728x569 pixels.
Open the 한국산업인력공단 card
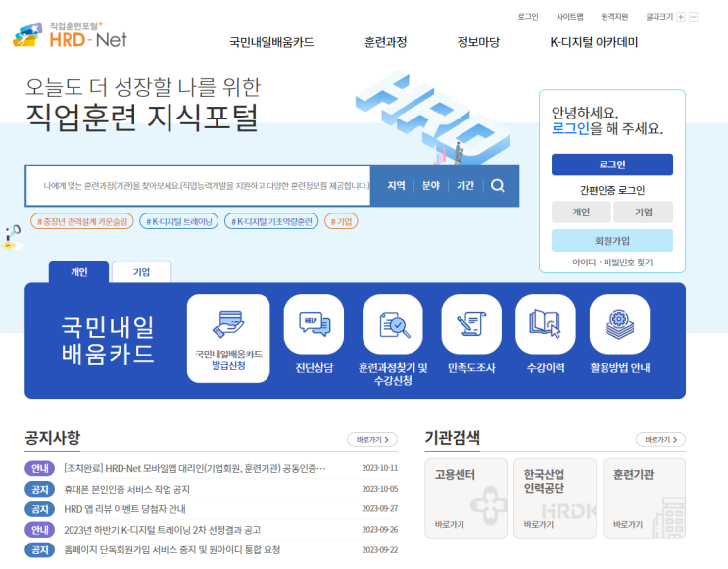(555, 498)
